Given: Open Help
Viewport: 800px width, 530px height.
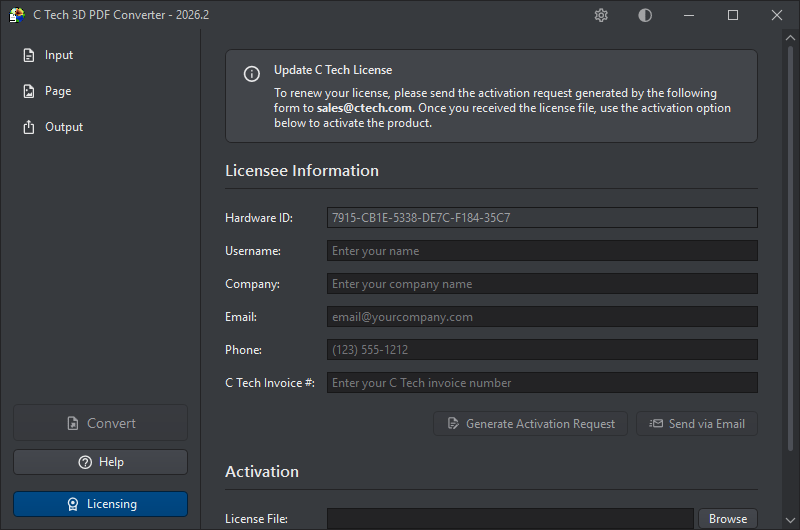Looking at the screenshot, I should [101, 462].
